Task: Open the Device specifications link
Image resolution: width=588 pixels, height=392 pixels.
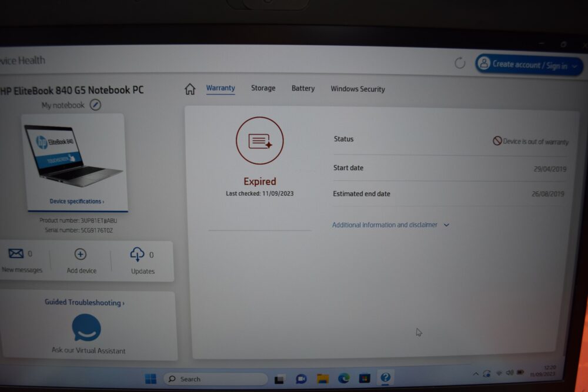Action: tap(77, 201)
